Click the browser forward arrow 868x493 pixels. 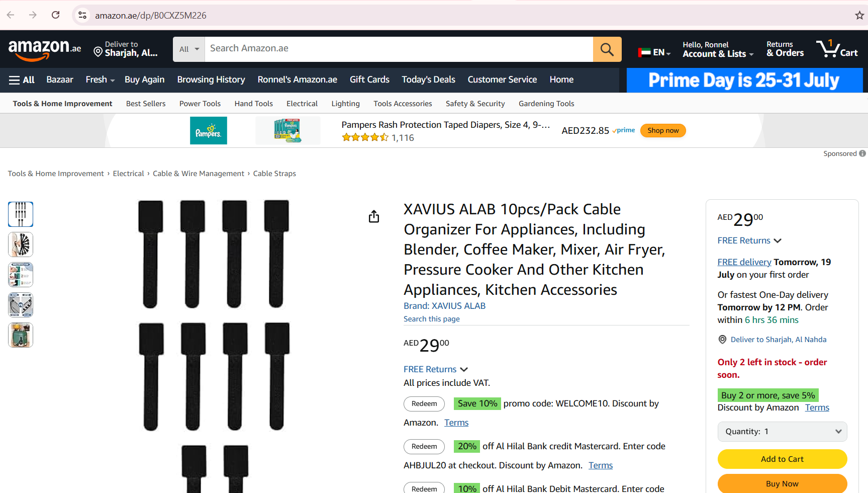[x=33, y=15]
